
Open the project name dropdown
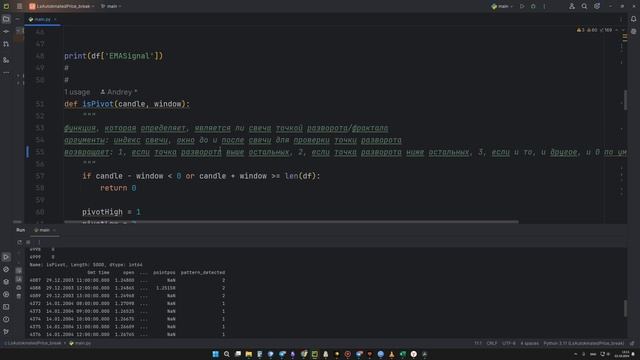[x=62, y=7]
